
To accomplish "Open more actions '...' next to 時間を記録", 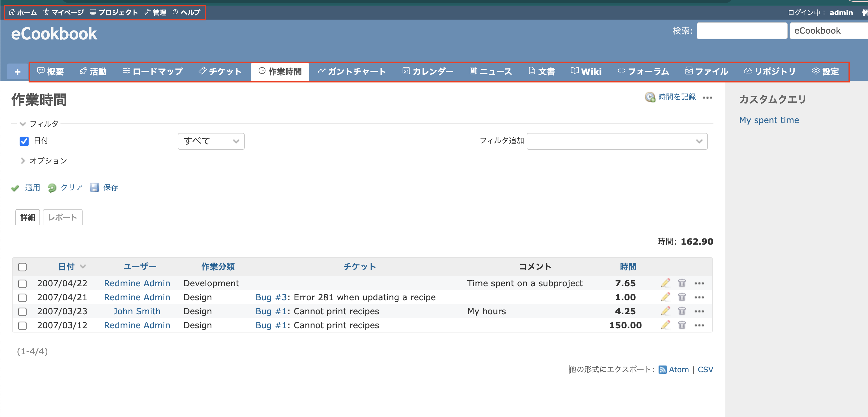I will tap(708, 98).
